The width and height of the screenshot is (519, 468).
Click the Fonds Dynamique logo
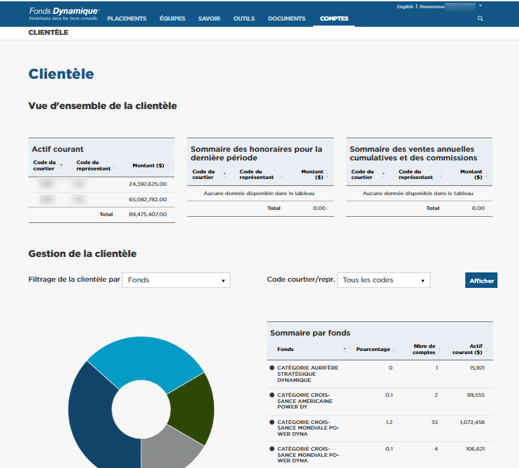[63, 14]
